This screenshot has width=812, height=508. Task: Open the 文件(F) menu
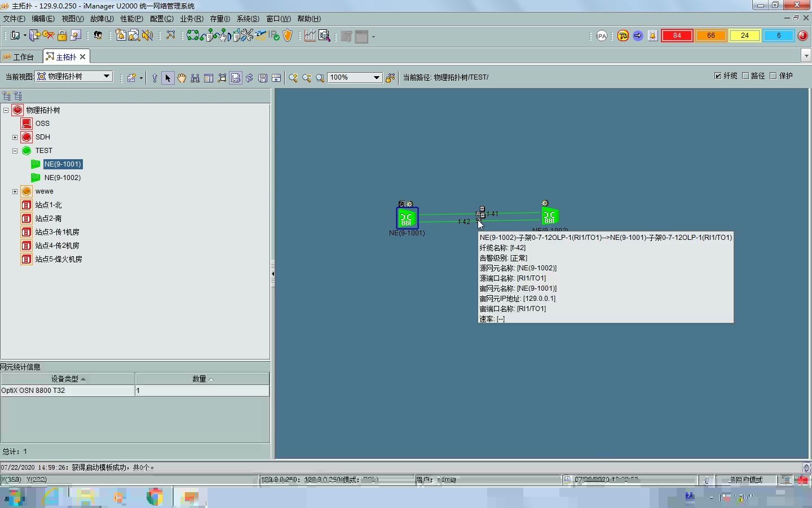coord(14,19)
